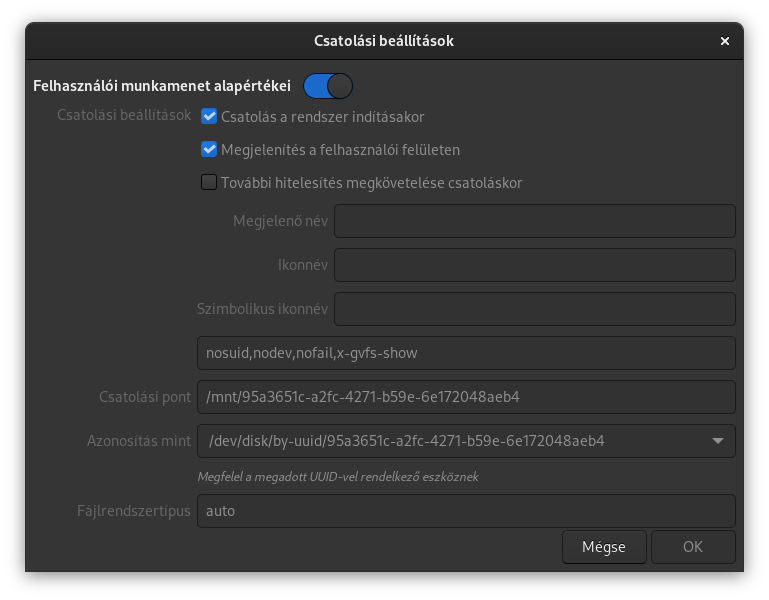
Task: Uncheck Csatolás a rendszer indításakor checkbox
Action: (x=209, y=116)
